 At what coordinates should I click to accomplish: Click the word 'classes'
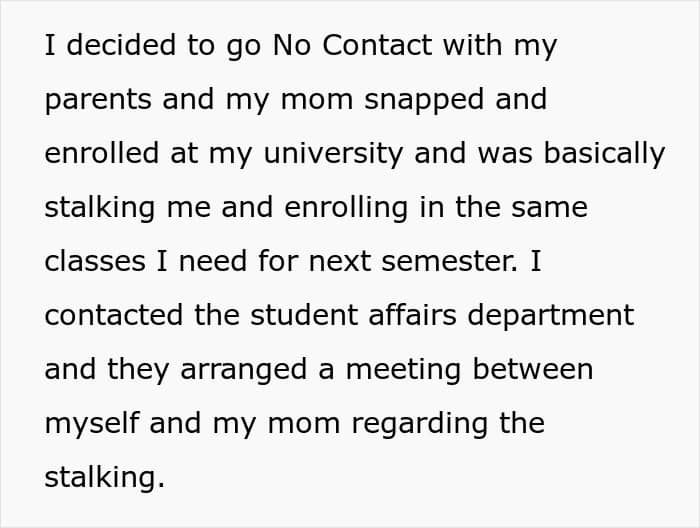(93, 261)
